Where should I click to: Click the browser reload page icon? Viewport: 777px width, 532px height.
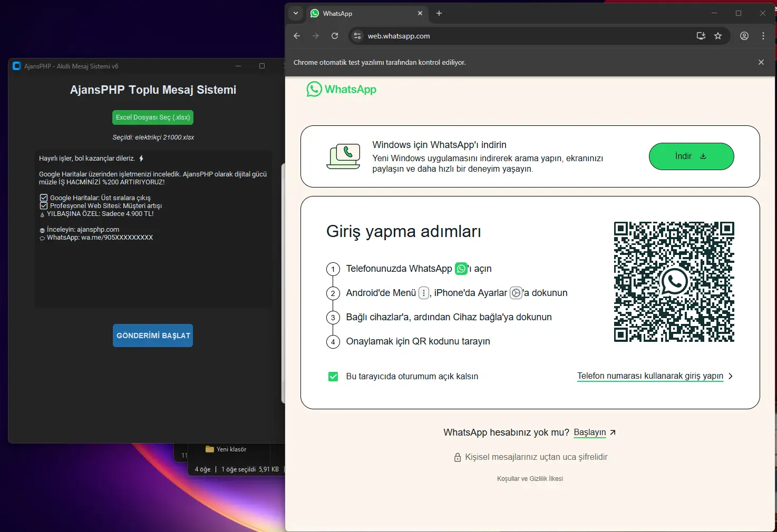point(335,36)
